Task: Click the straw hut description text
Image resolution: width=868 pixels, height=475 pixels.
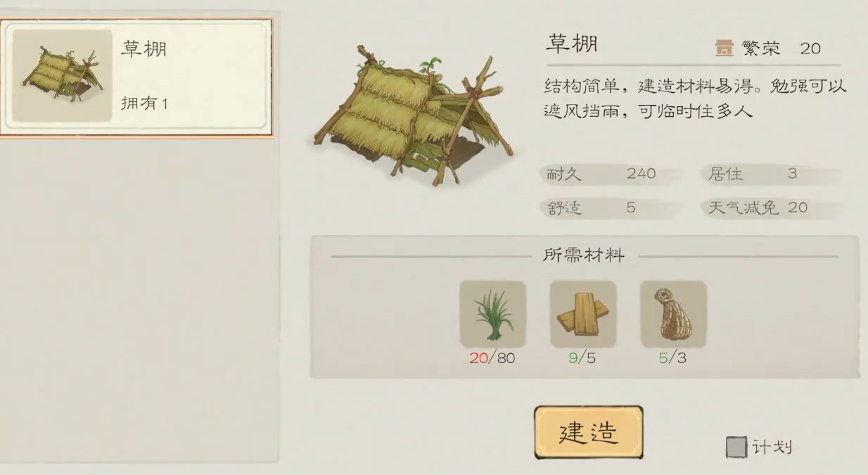Action: [x=695, y=99]
